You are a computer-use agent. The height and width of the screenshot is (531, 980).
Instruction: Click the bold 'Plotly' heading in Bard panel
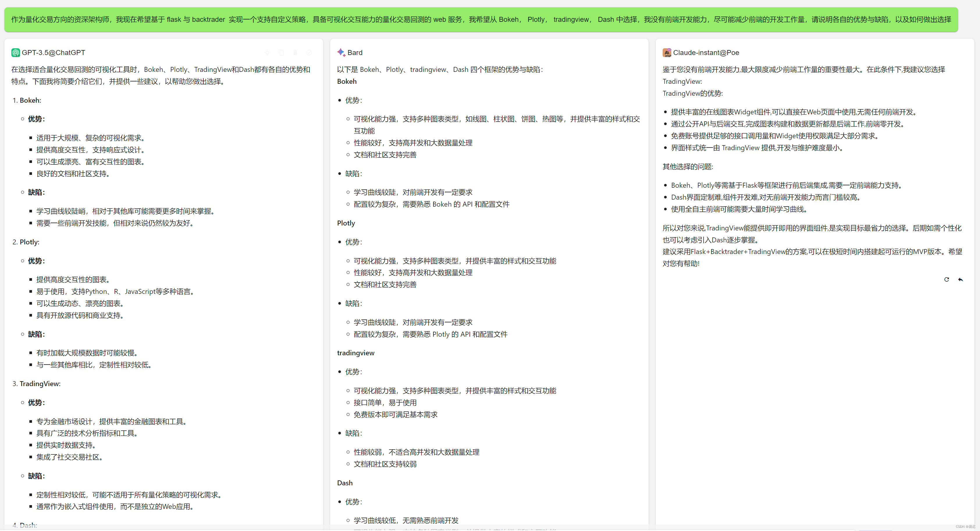pos(346,223)
